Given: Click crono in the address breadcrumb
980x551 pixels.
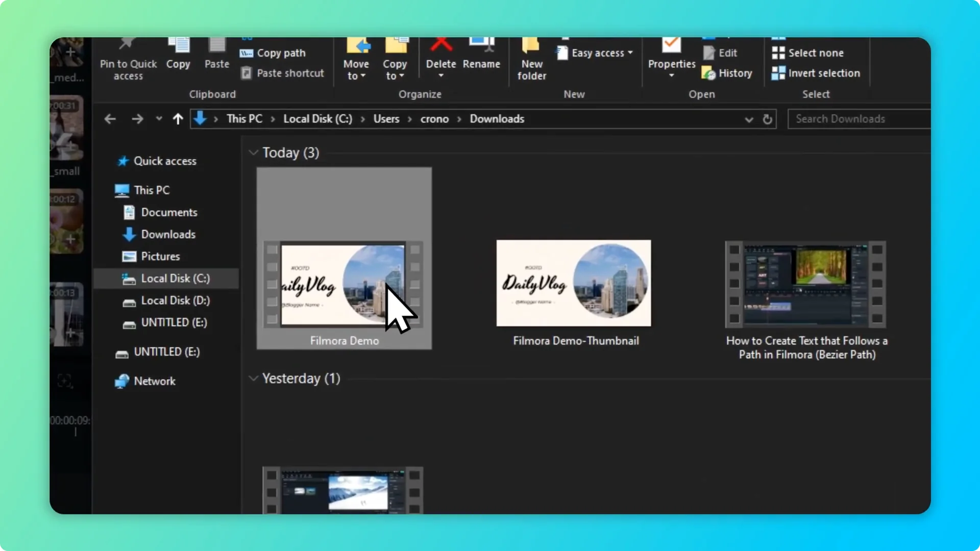Looking at the screenshot, I should pyautogui.click(x=435, y=119).
